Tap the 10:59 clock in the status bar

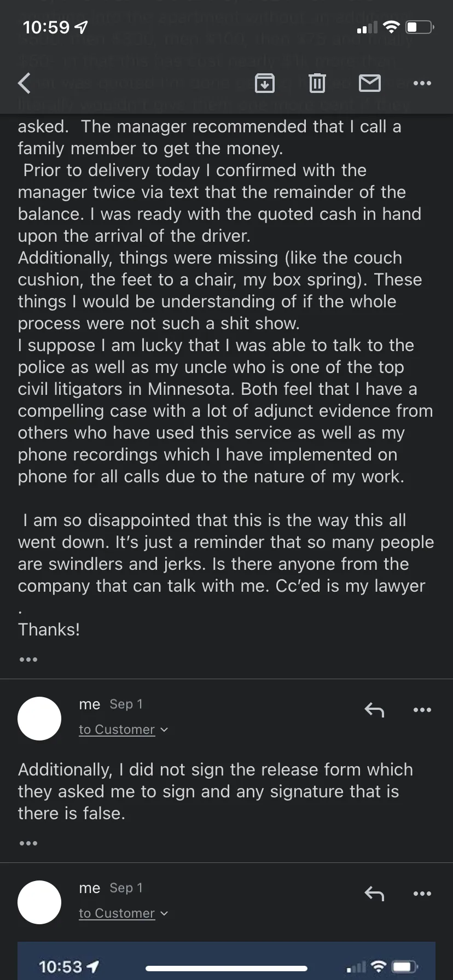[x=47, y=27]
